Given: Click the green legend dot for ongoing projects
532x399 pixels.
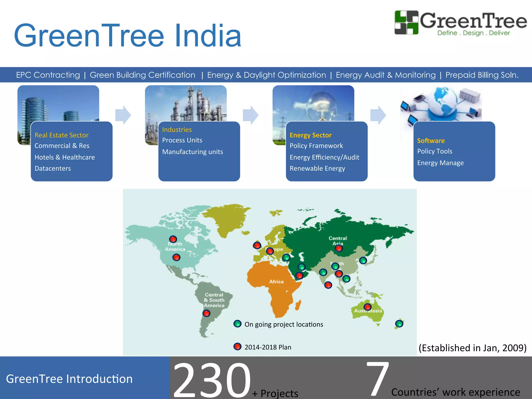Looking at the screenshot, I should 237,324.
